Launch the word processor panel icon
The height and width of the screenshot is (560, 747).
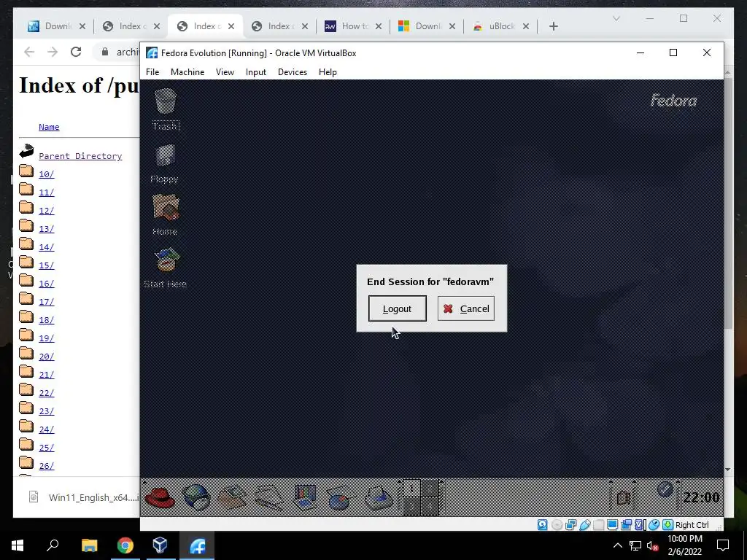[268, 497]
